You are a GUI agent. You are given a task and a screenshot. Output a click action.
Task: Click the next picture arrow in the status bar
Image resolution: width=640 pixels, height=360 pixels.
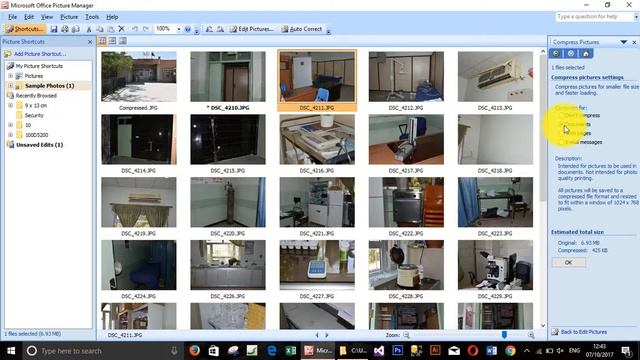point(327,335)
